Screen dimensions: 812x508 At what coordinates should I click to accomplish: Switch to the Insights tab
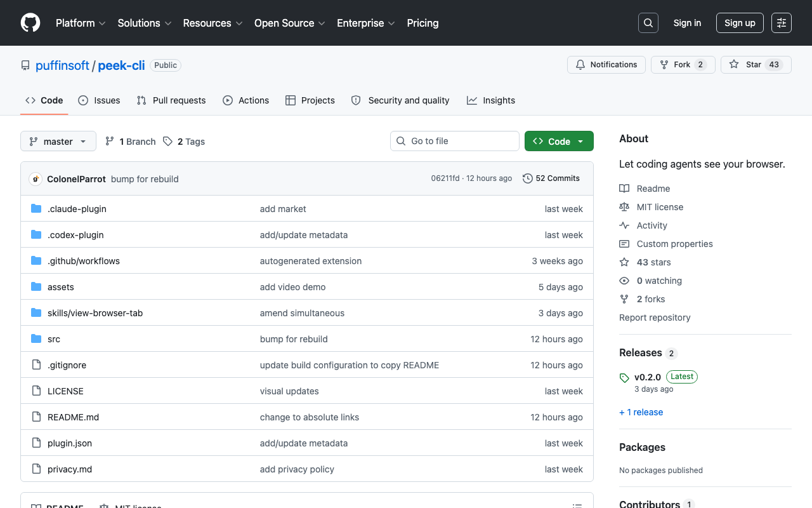(x=491, y=100)
